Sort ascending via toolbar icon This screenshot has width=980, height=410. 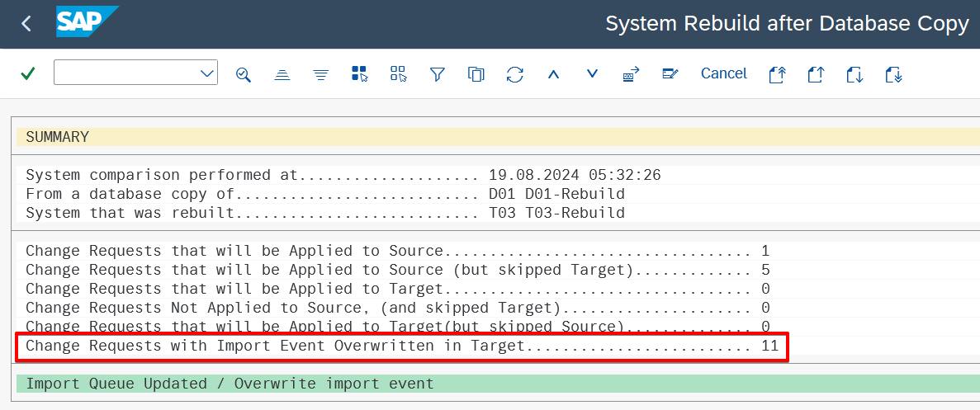(x=282, y=74)
